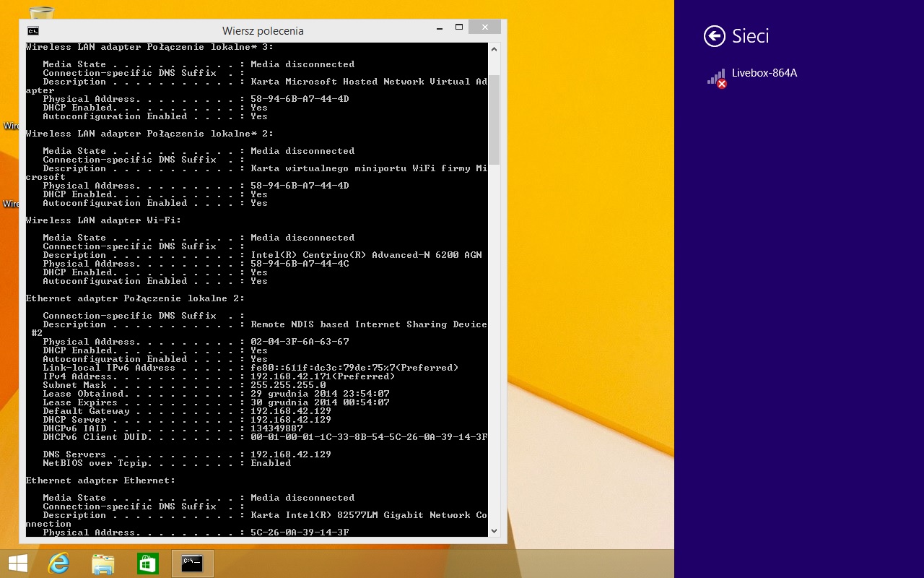Click physical address 58-94-6B-A7-44-4C

pyautogui.click(x=300, y=264)
